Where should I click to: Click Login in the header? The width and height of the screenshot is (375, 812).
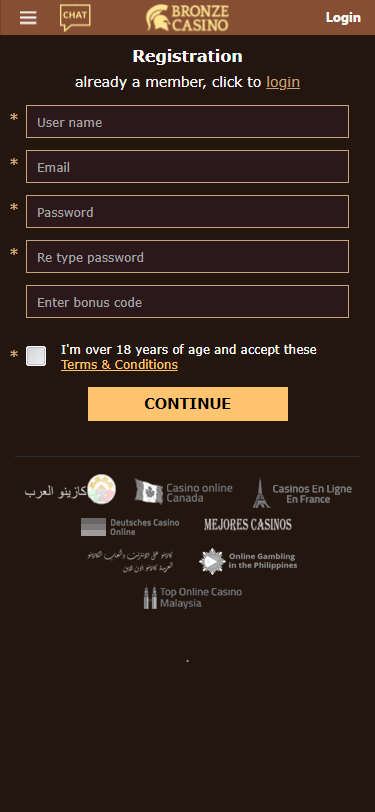click(x=343, y=18)
